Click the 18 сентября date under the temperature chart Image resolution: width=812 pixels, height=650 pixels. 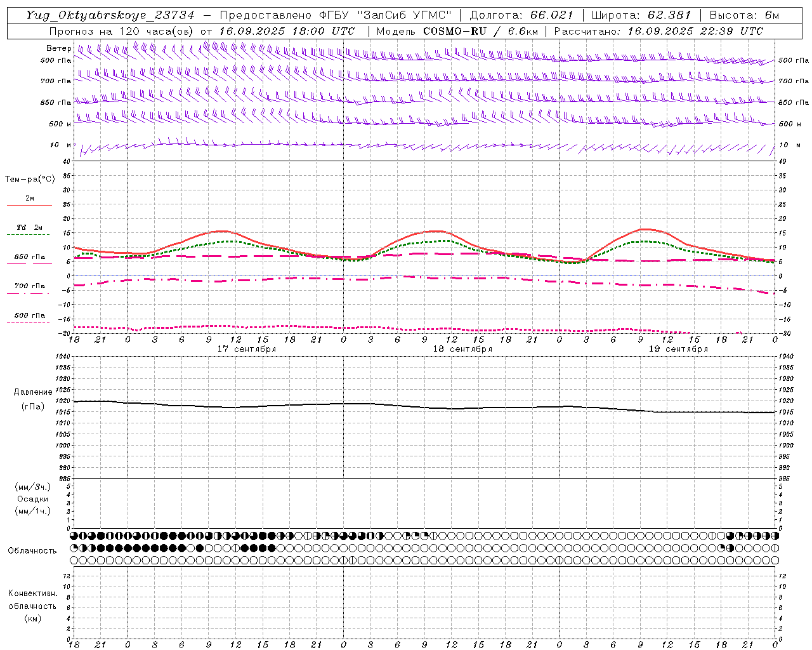coord(462,349)
